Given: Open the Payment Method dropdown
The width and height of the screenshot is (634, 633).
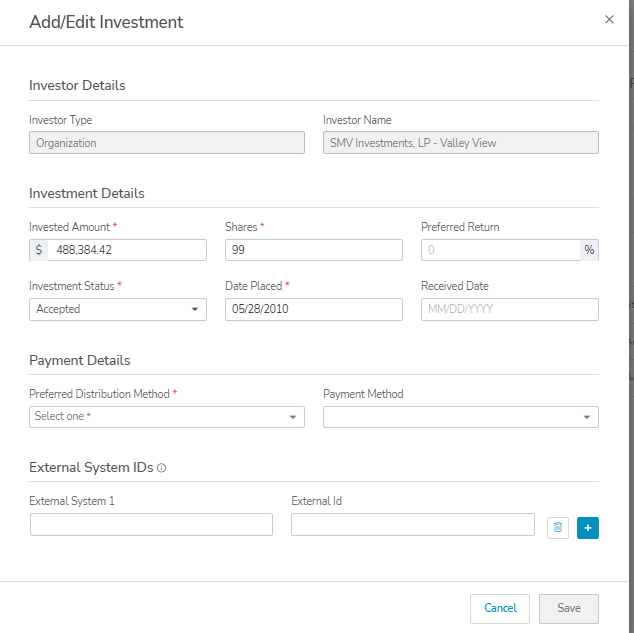Looking at the screenshot, I should coord(460,417).
